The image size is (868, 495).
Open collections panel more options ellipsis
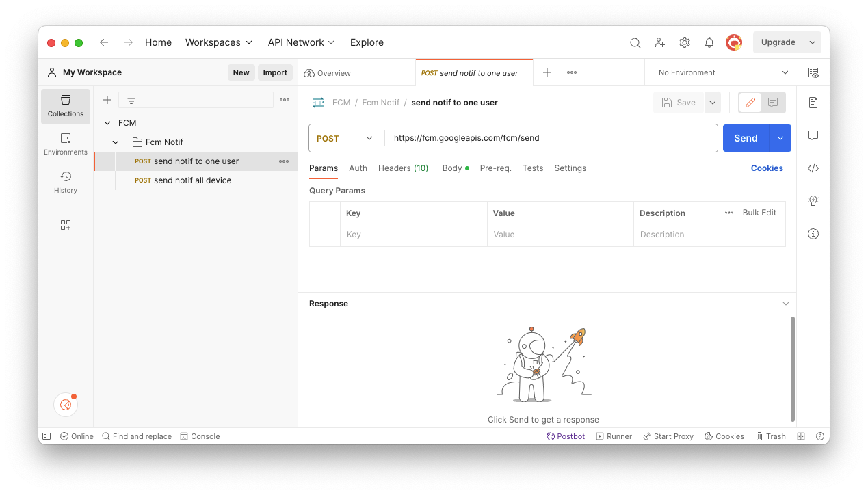coord(285,100)
